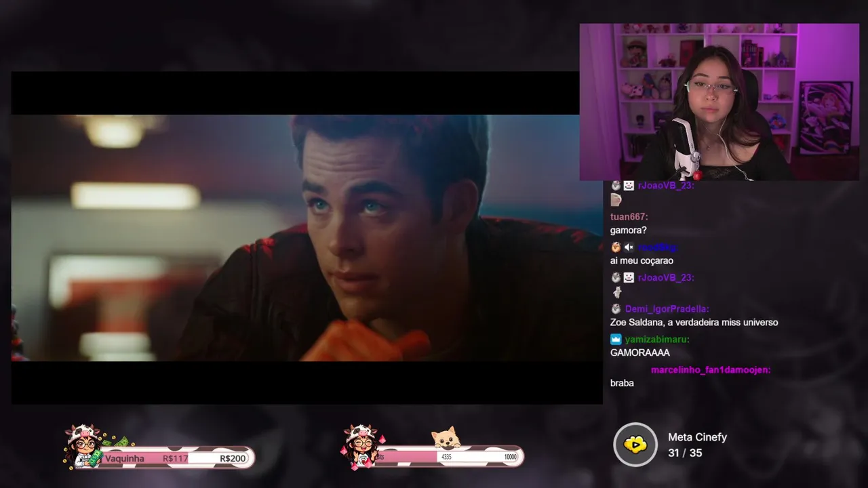Click username tuan667 in chat

[x=629, y=217]
